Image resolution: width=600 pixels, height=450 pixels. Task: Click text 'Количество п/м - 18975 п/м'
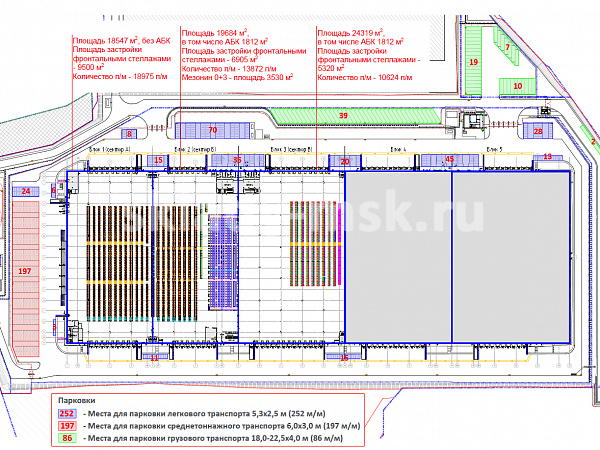coord(120,76)
